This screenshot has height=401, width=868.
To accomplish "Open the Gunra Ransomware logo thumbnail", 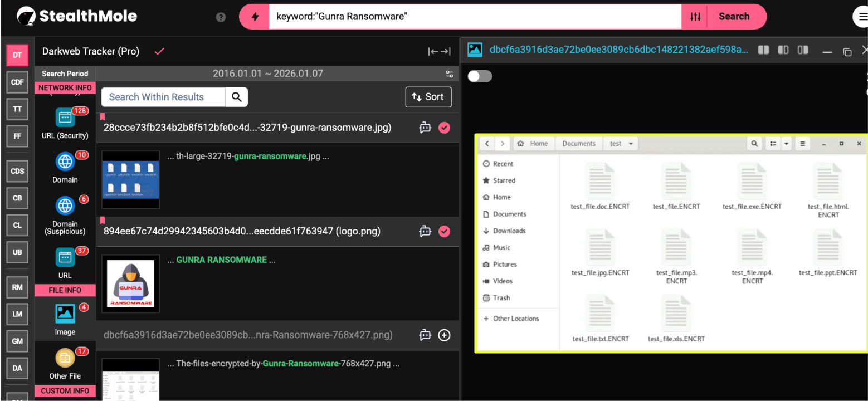I will coord(130,283).
